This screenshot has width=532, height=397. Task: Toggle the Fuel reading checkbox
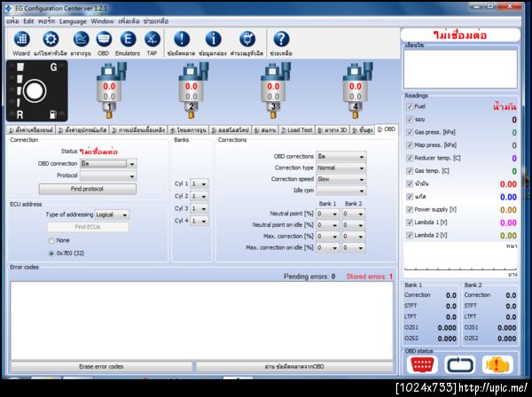tap(410, 106)
